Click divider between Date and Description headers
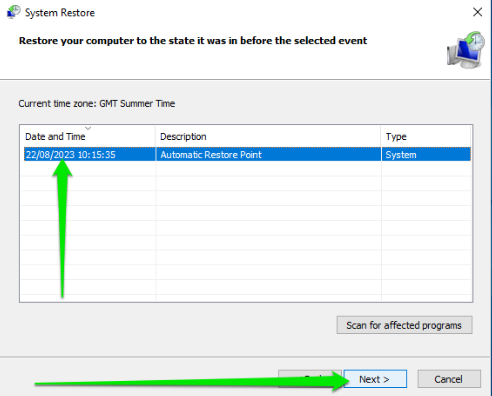Image resolution: width=492 pixels, height=396 pixels. (x=155, y=137)
